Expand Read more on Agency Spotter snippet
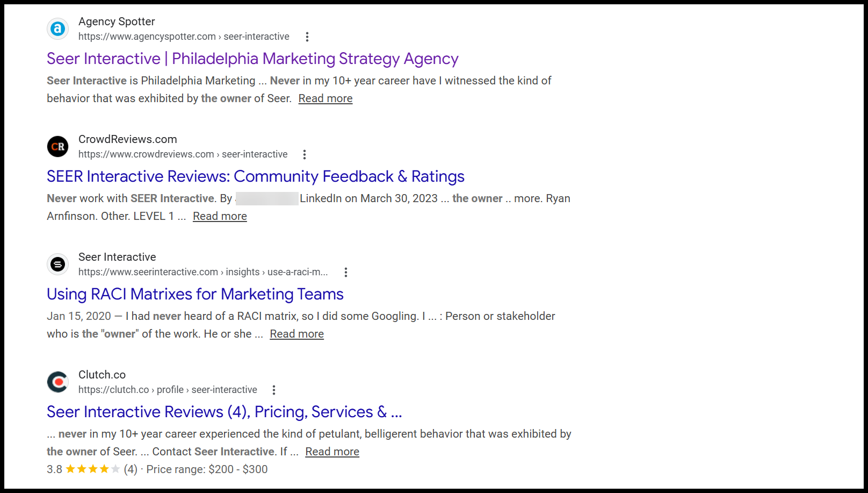 point(325,98)
